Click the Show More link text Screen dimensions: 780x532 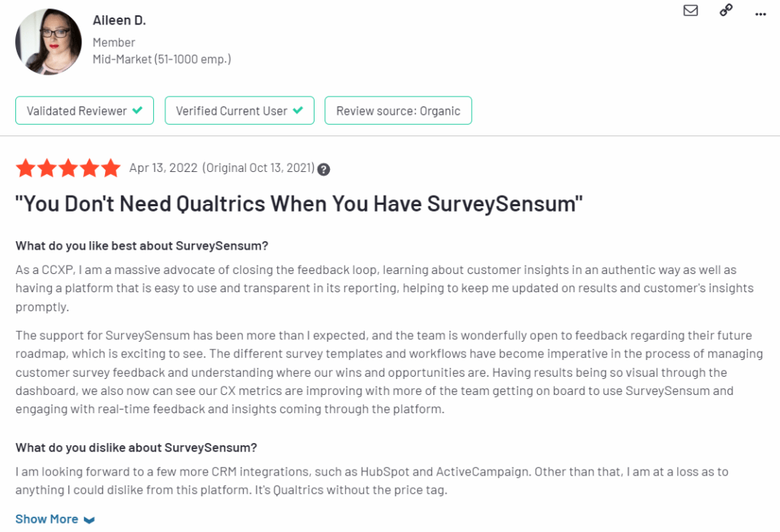(x=47, y=518)
